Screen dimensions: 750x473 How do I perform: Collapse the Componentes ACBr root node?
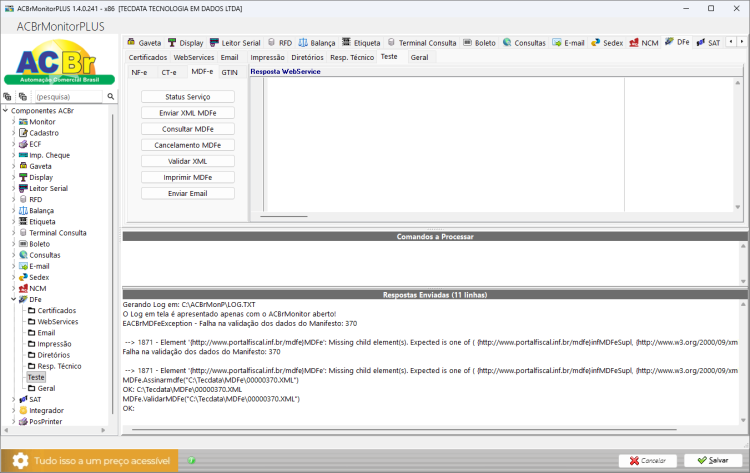pos(5,110)
